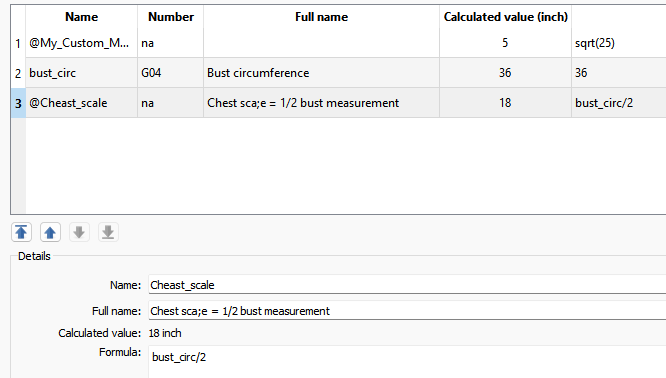
Task: Click the Calculated value (inch) column header
Action: pyautogui.click(x=505, y=17)
